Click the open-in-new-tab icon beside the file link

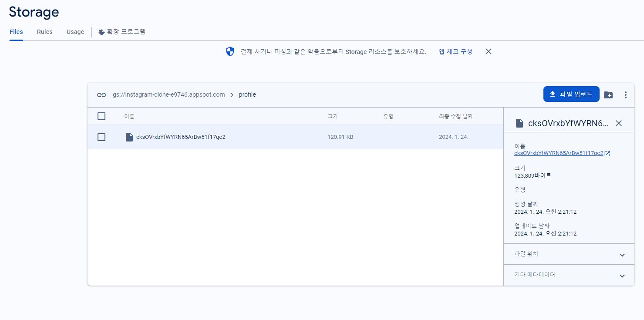point(607,153)
